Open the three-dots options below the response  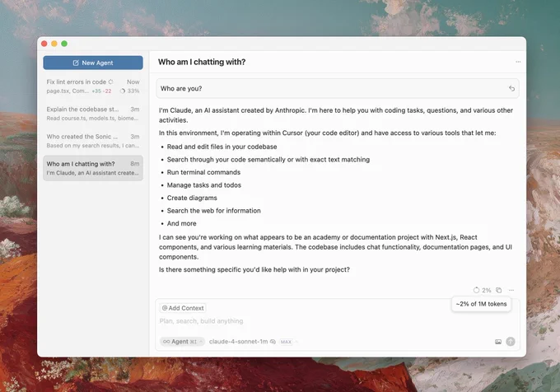(511, 290)
